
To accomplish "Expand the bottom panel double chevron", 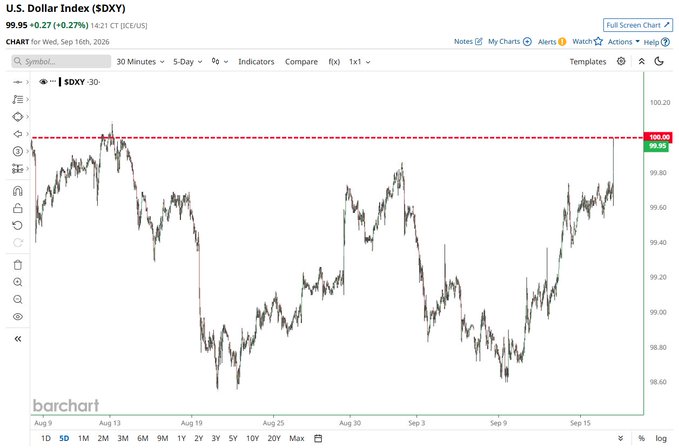I will coord(621,438).
